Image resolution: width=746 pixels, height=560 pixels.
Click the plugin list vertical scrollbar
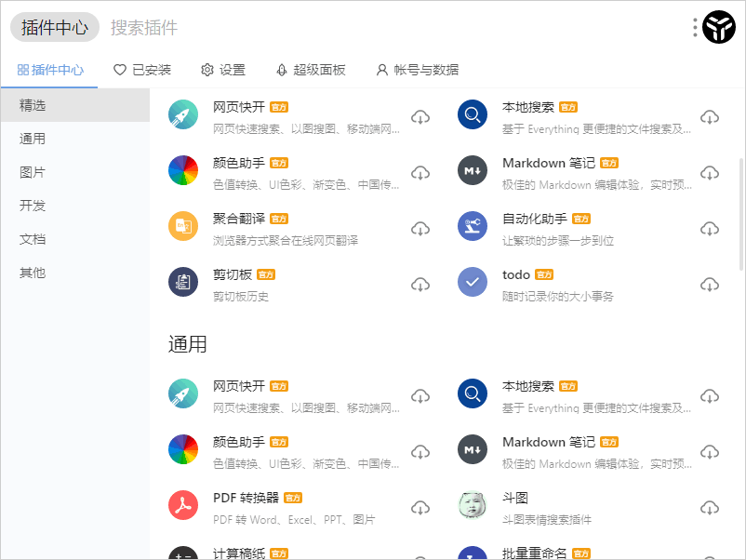point(740,214)
